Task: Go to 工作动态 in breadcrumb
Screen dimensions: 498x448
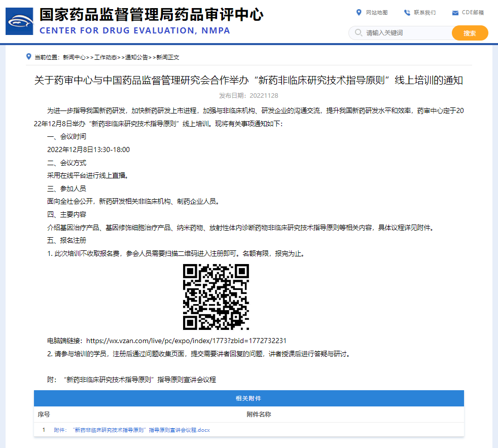Action: [105, 57]
